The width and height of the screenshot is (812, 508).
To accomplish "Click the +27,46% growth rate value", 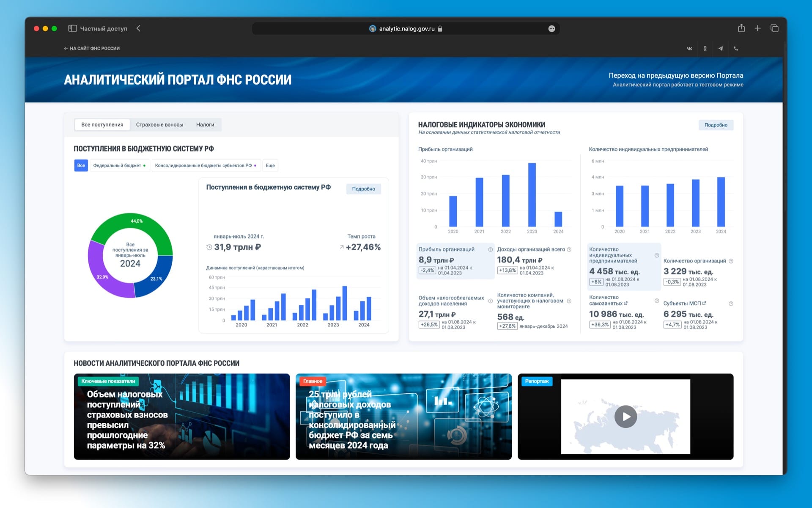I will (363, 247).
